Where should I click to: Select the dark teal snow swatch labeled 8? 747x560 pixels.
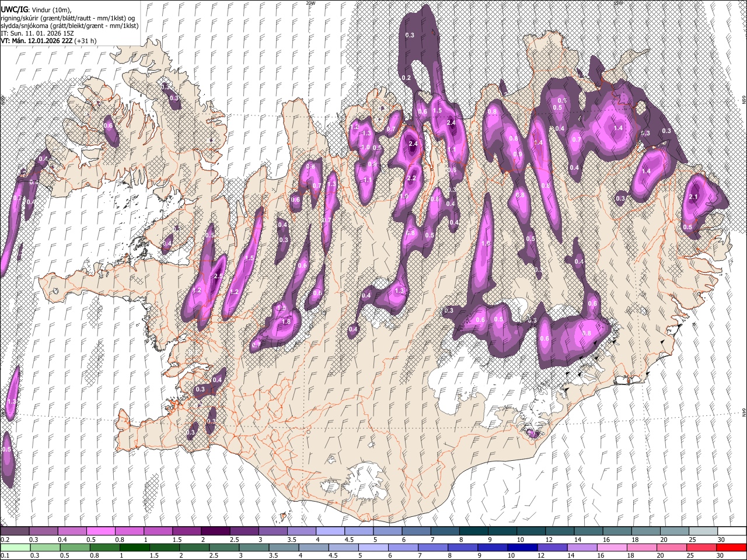(474, 531)
